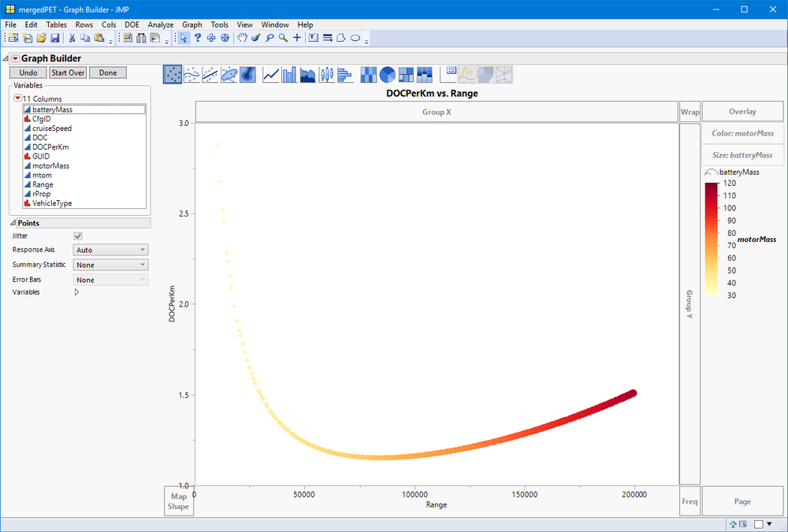Screen dimensions: 788x532
Task: Click the Freq drop zone
Action: [x=689, y=501]
